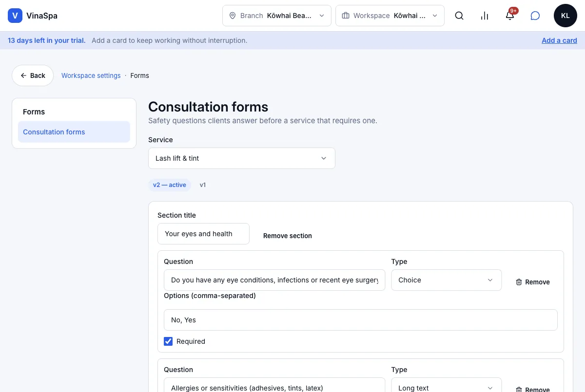Open the KL user avatar menu
The image size is (585, 392).
(x=565, y=16)
